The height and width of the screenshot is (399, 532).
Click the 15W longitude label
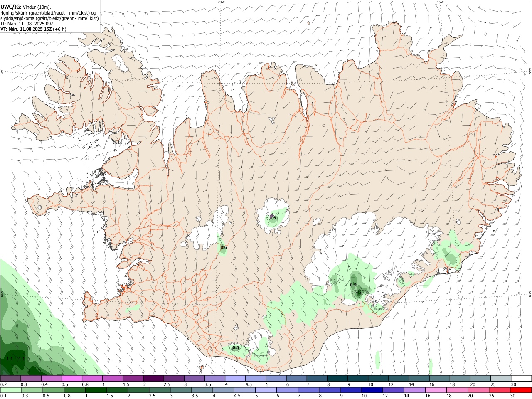click(440, 2)
